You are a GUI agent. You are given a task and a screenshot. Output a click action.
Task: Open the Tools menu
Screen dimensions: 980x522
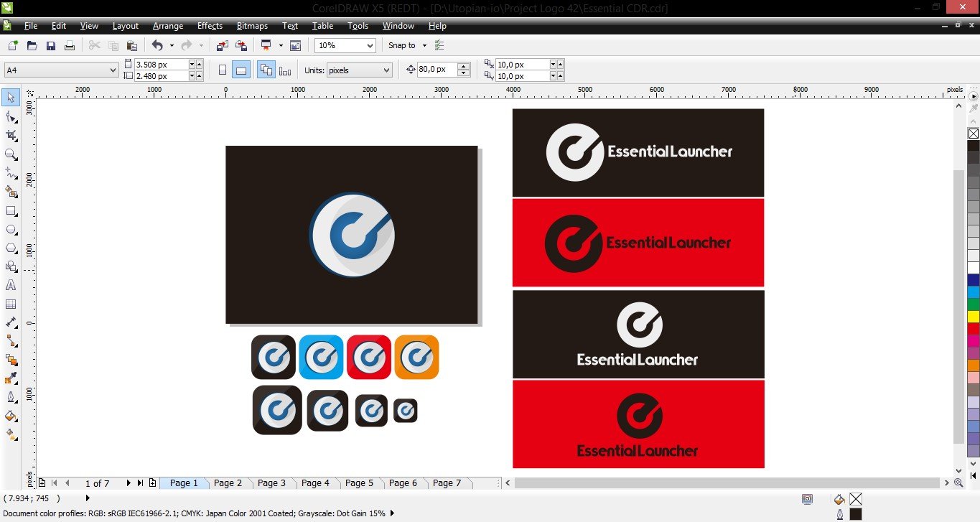click(x=358, y=26)
